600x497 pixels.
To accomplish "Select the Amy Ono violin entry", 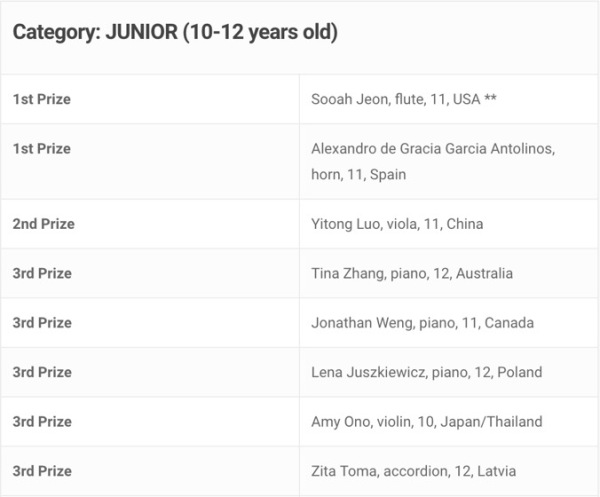I will click(426, 422).
